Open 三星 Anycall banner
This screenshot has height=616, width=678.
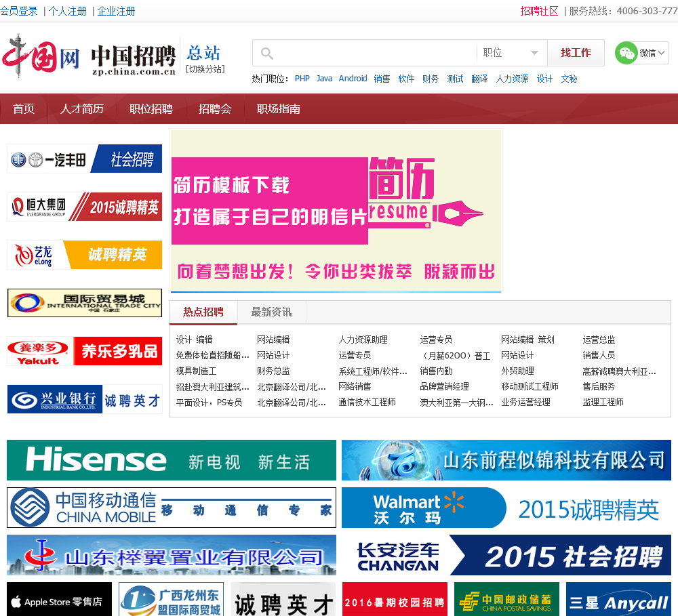pyautogui.click(x=618, y=599)
